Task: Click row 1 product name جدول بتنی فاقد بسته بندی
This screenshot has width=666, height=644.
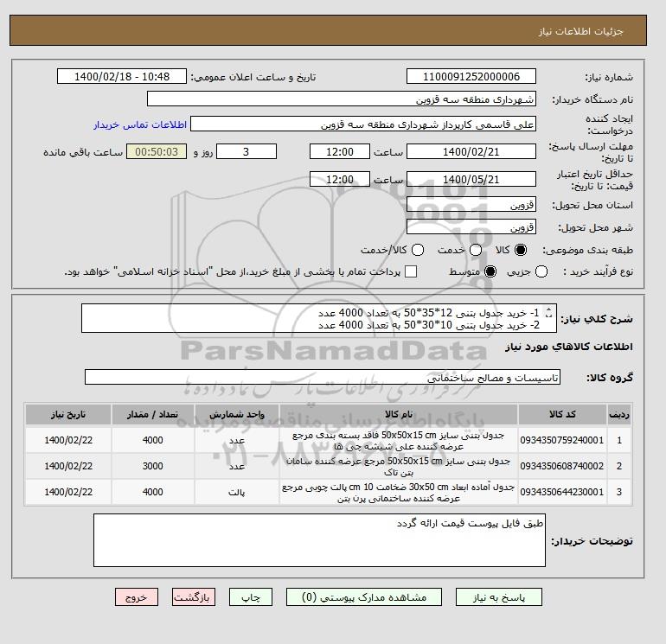Action: [399, 441]
